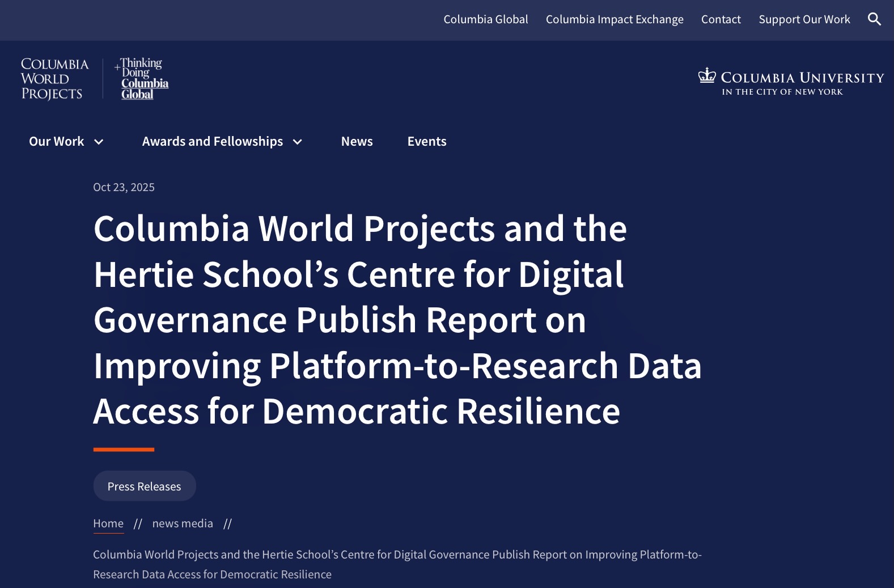Click the Press Releases tag button
Screen dimensions: 894x588
coord(144,487)
